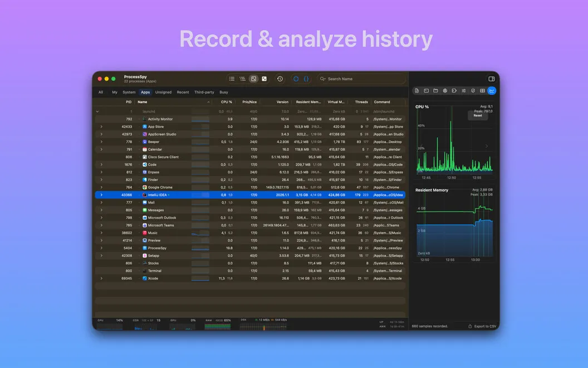The height and width of the screenshot is (368, 588).
Task: Open the shield security inspector tab icon
Action: [473, 91]
